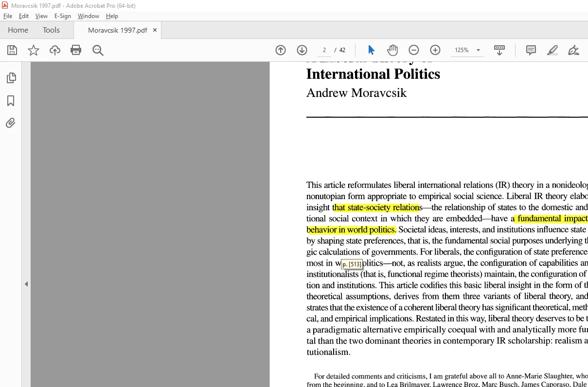This screenshot has height=387, width=588.
Task: Upload file to cloud icon
Action: coord(55,50)
